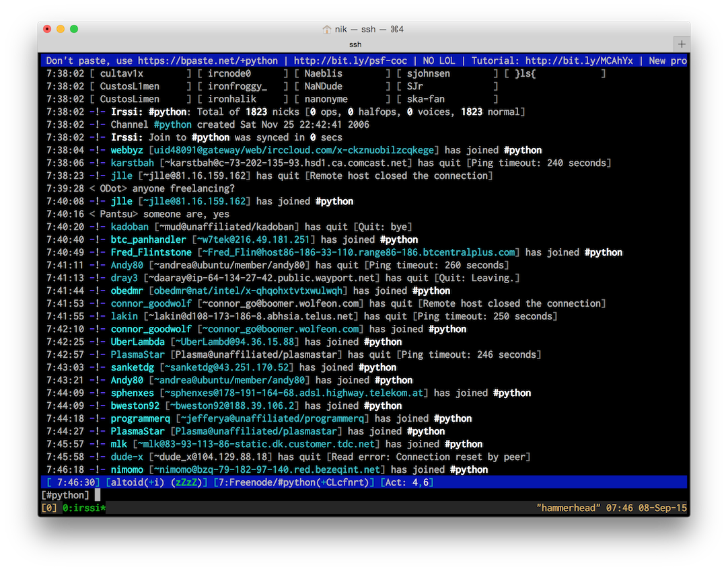
Task: Click nick 'sphenxes' join line
Action: 132,393
